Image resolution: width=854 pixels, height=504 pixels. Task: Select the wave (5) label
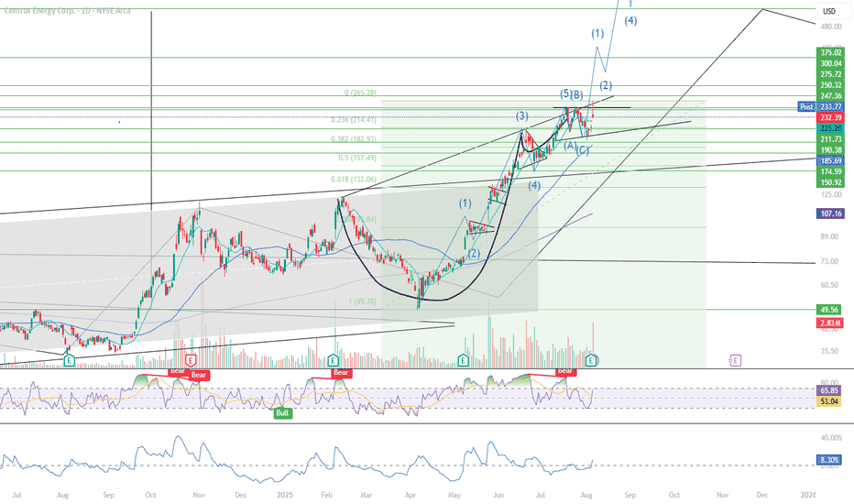click(x=565, y=93)
